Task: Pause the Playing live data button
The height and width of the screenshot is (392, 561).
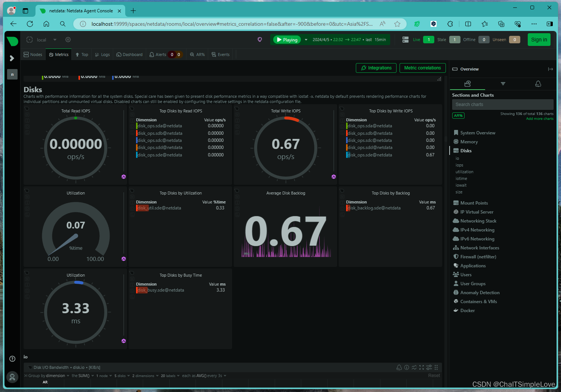Action: pos(287,40)
